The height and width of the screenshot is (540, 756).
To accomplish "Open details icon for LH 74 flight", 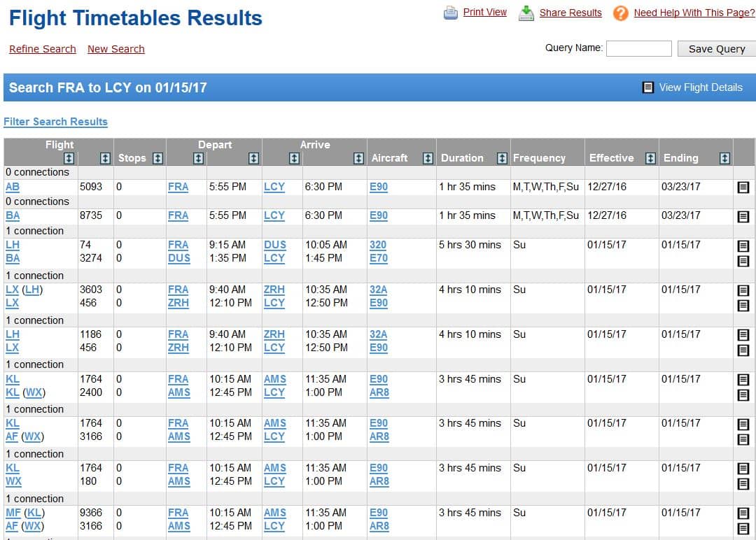I will coord(743,246).
